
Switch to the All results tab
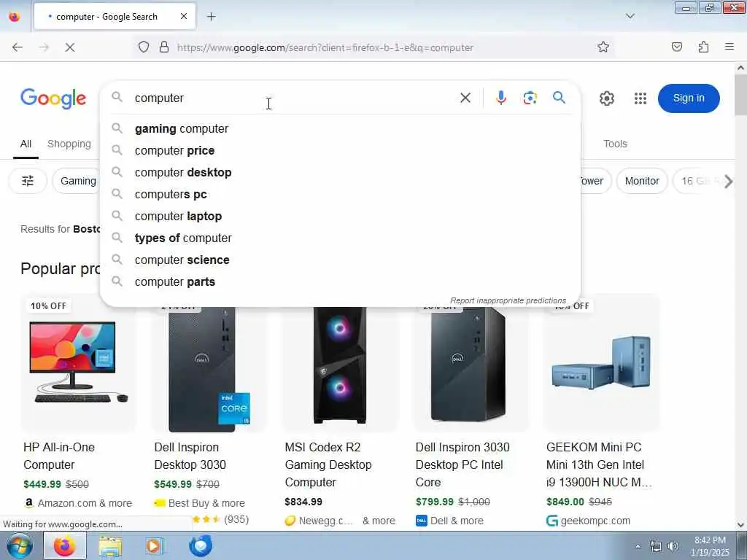point(26,144)
